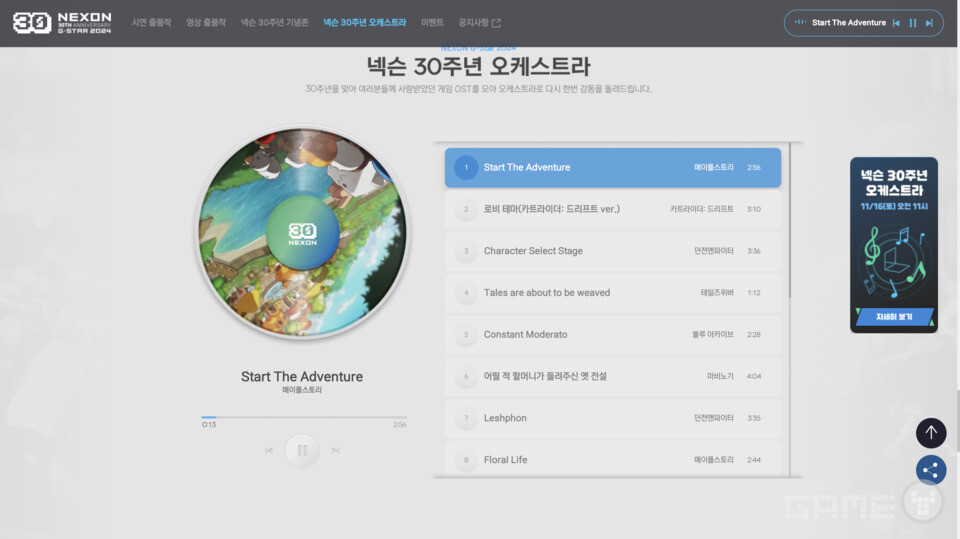Play track 6 어릴 적 할머니가 들려주신 옛 전설
Screen dimensions: 960x539
(x=613, y=376)
